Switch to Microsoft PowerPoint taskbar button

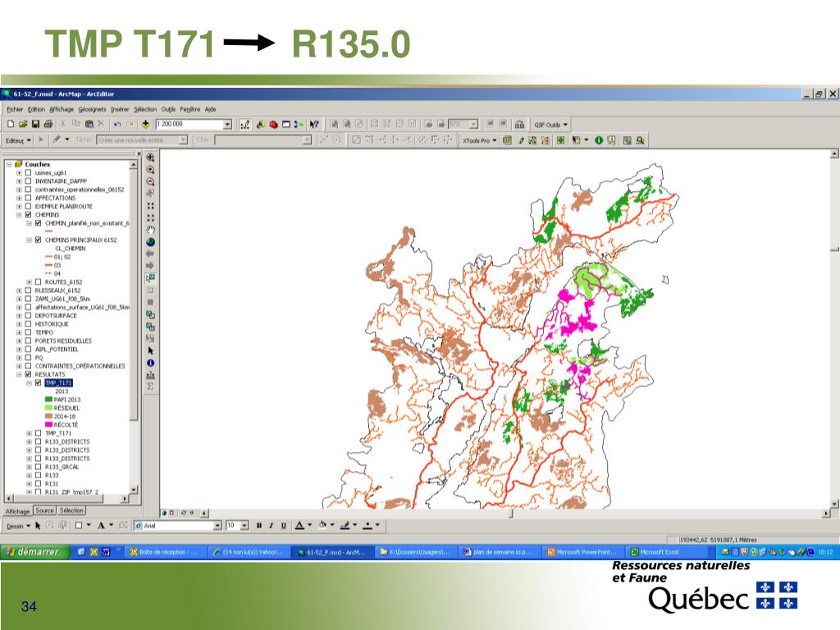point(583,552)
